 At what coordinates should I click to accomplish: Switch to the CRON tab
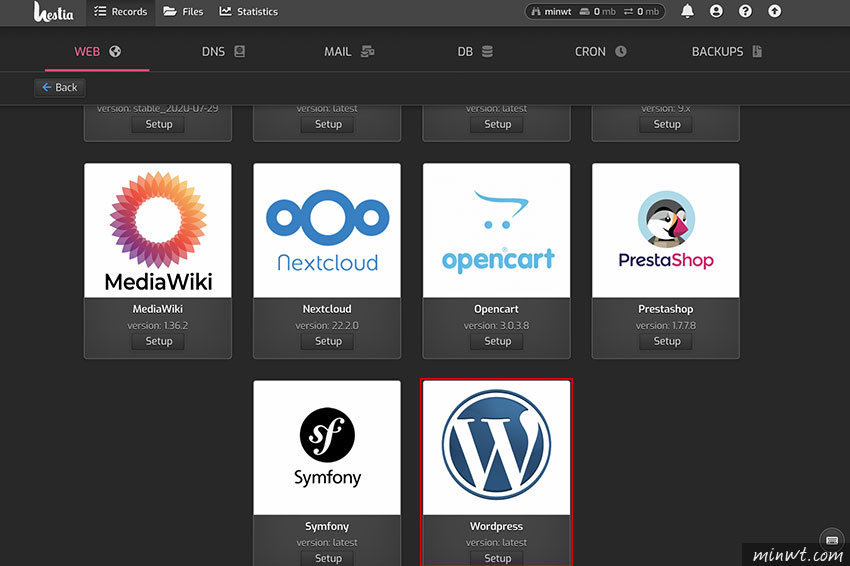[x=600, y=52]
